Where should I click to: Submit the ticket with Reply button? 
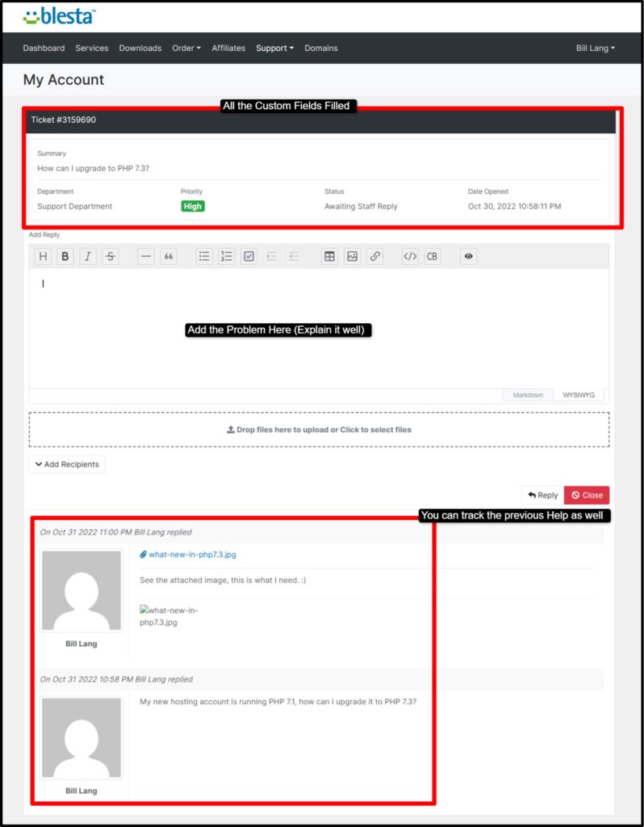click(542, 495)
